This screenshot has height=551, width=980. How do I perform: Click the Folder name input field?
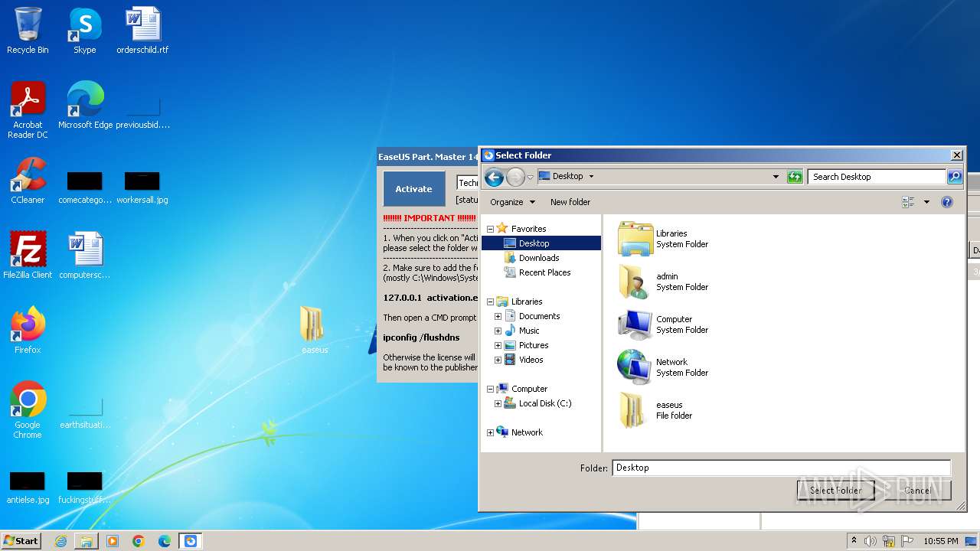pyautogui.click(x=781, y=468)
